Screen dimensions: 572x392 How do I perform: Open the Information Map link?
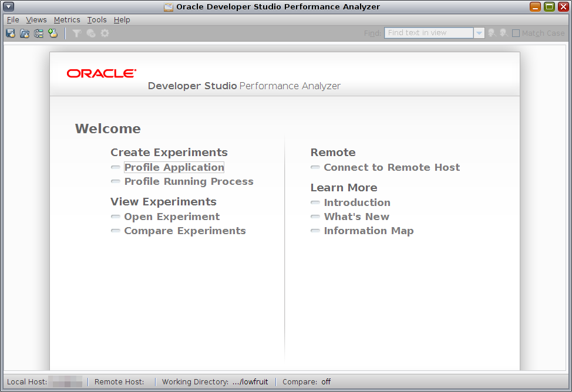[x=369, y=231]
